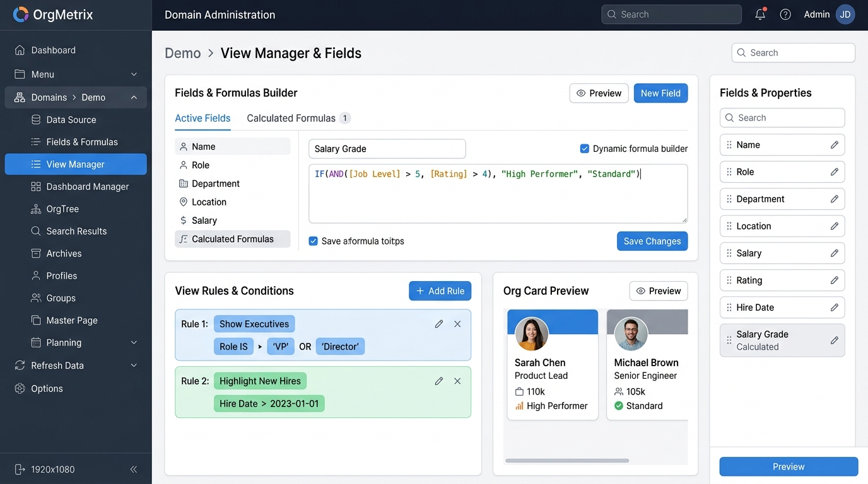Edit the Hire Date pencil icon

[x=835, y=308]
